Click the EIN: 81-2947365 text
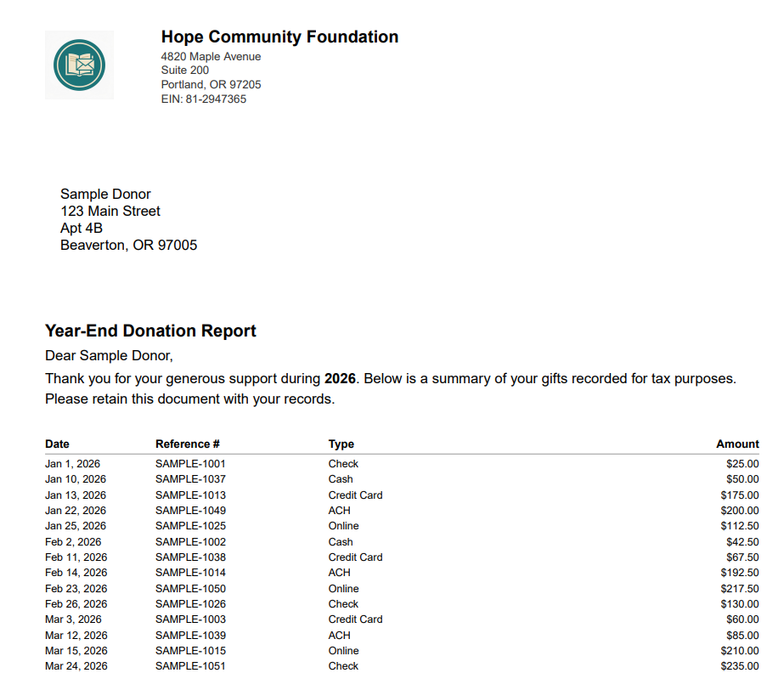The height and width of the screenshot is (673, 784). pos(204,99)
